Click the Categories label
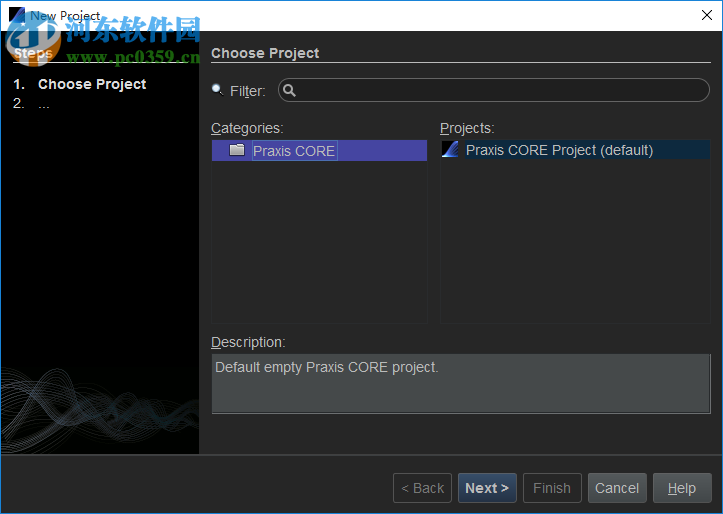The height and width of the screenshot is (514, 723). [x=247, y=128]
